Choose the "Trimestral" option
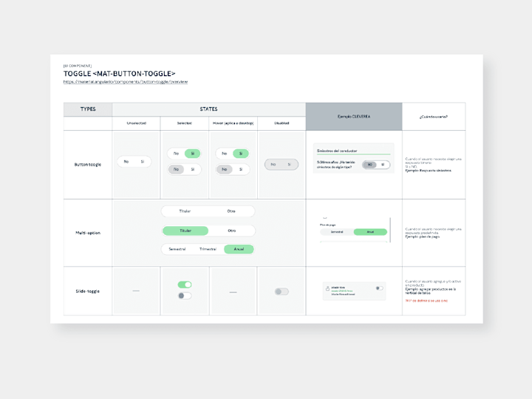Viewport: 532px width, 399px height. coord(208,249)
